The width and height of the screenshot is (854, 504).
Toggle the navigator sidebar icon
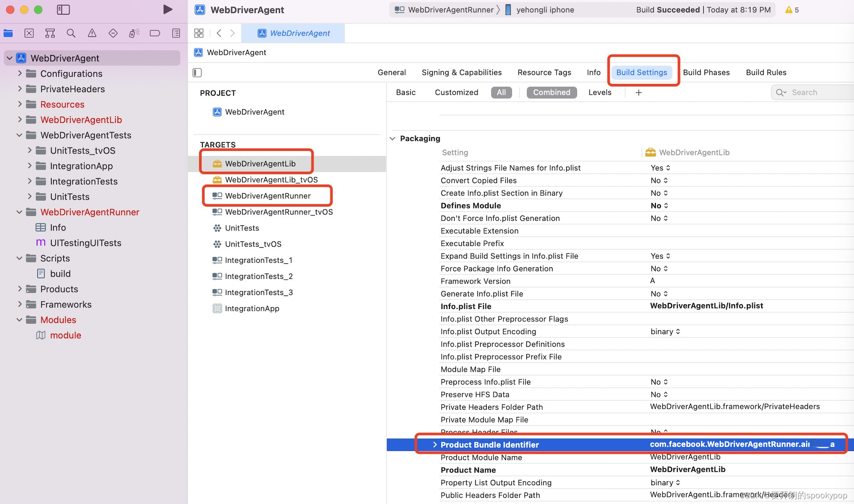[x=63, y=10]
